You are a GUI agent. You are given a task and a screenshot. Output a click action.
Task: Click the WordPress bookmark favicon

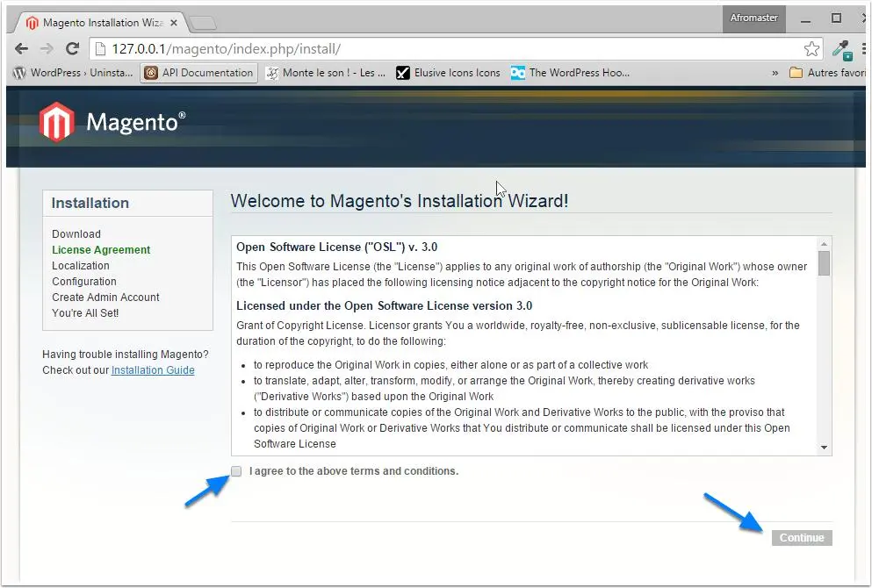coord(19,73)
